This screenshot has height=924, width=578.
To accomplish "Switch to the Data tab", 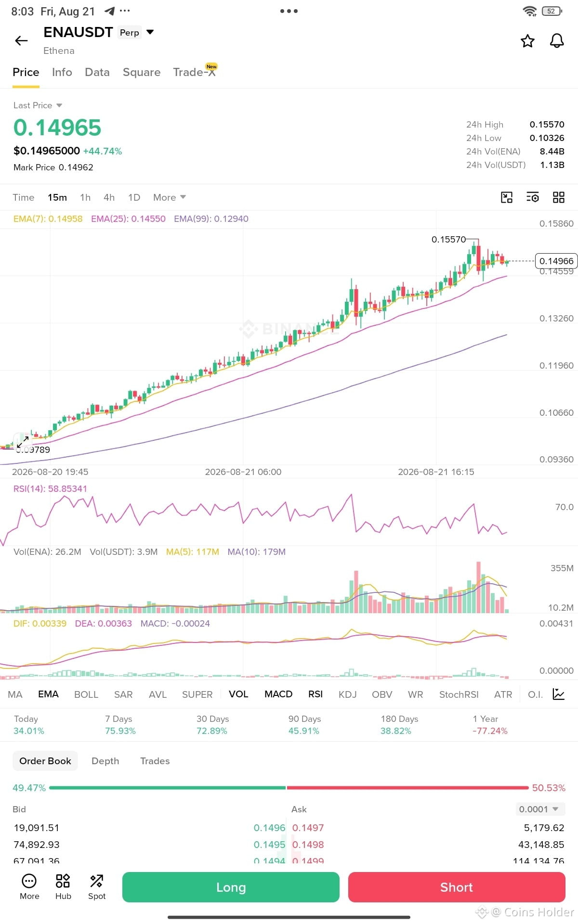I will 97,72.
